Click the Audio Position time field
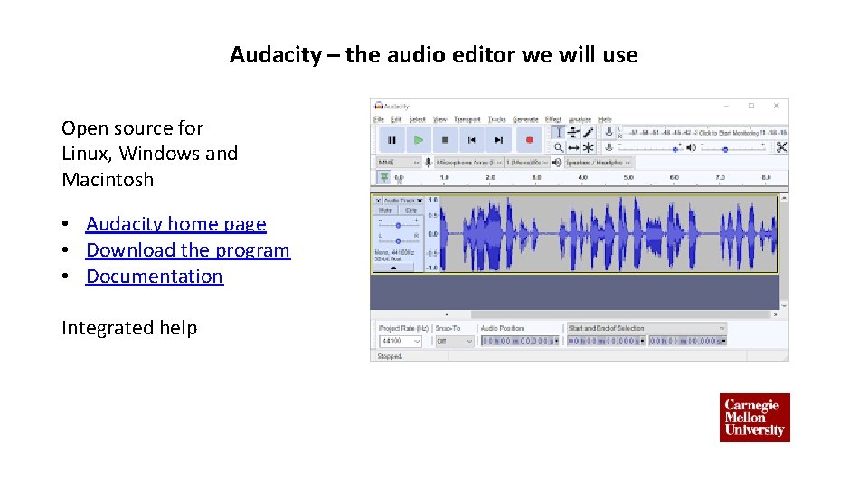 [x=520, y=341]
